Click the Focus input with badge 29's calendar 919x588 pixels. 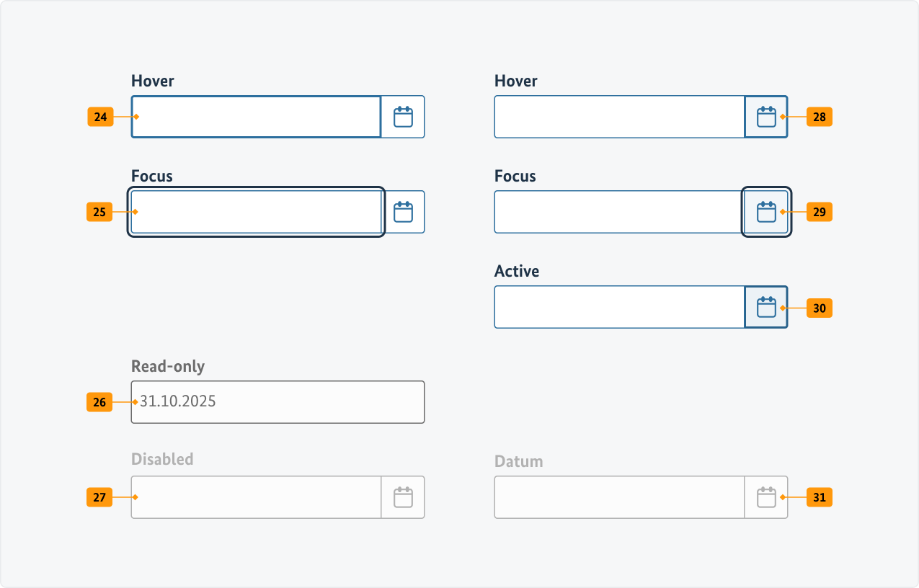[x=619, y=212]
